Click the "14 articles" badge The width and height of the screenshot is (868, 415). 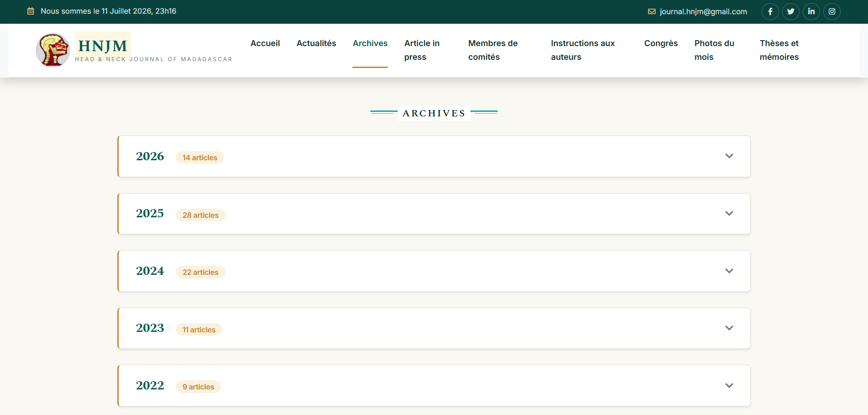pyautogui.click(x=200, y=158)
